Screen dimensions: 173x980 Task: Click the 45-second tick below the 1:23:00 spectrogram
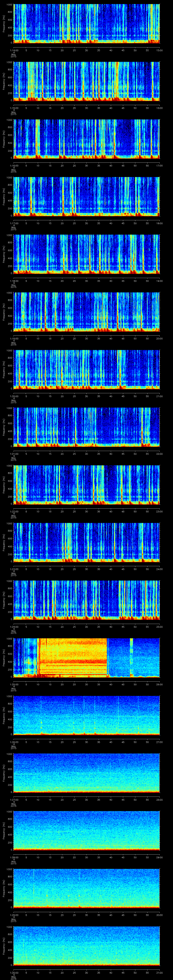[x=123, y=569]
